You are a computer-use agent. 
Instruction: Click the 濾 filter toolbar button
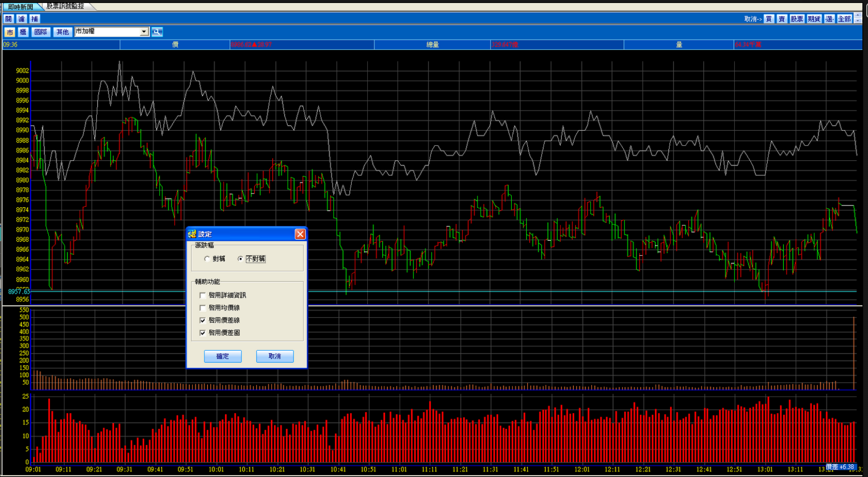click(x=22, y=19)
